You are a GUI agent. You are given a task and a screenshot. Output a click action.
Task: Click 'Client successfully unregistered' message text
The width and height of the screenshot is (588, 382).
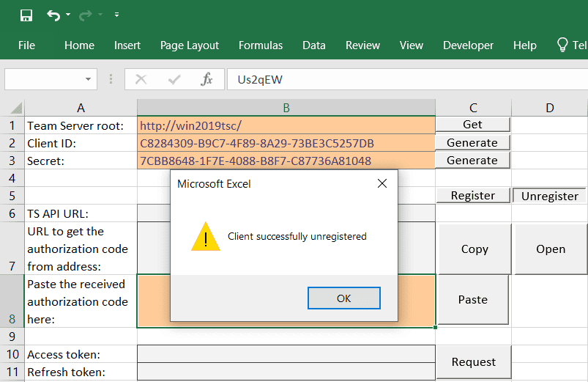coord(297,237)
